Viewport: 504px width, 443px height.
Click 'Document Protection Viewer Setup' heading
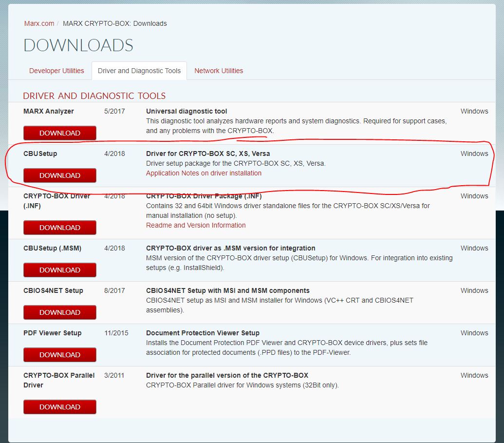(203, 333)
